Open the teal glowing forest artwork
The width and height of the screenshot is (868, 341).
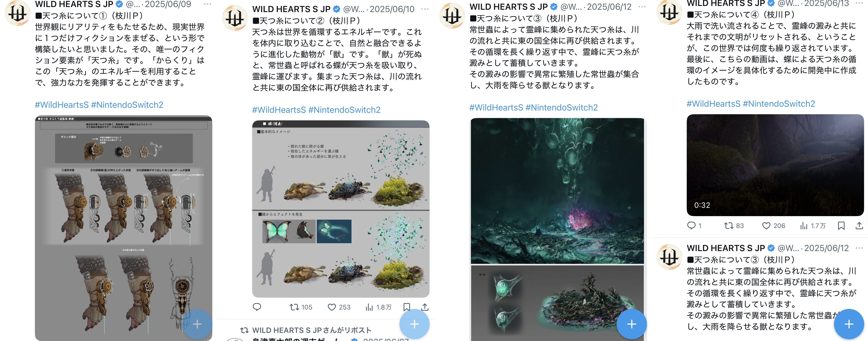[557, 191]
